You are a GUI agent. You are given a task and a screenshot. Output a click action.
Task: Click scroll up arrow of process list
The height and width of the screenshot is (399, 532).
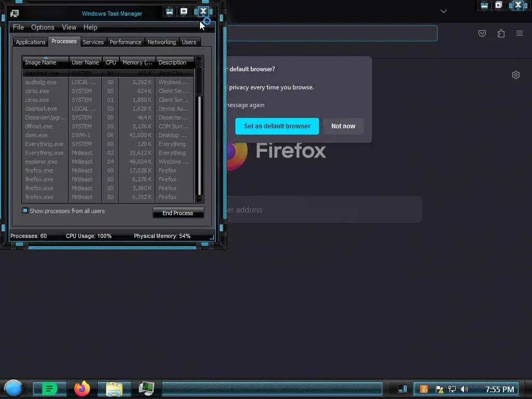(x=199, y=60)
